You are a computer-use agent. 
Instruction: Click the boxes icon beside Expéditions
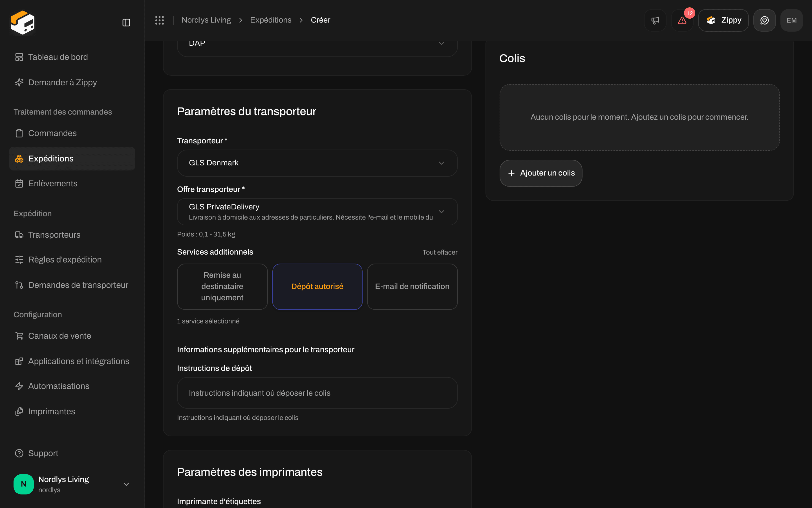coord(19,159)
